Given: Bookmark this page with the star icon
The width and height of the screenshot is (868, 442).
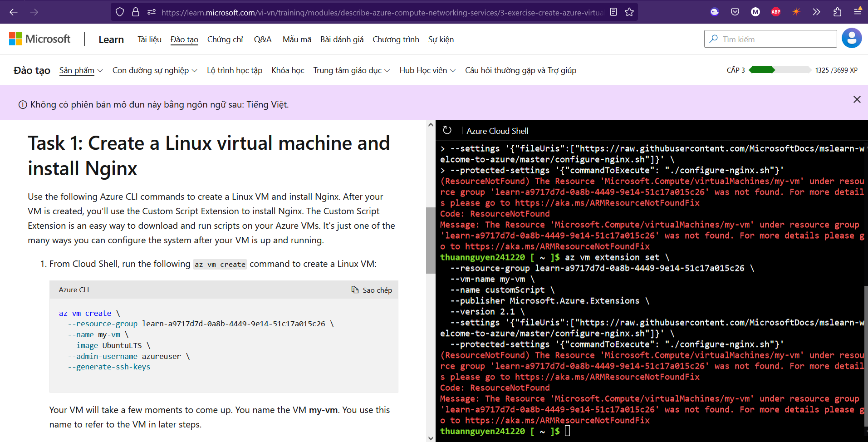Looking at the screenshot, I should [629, 12].
